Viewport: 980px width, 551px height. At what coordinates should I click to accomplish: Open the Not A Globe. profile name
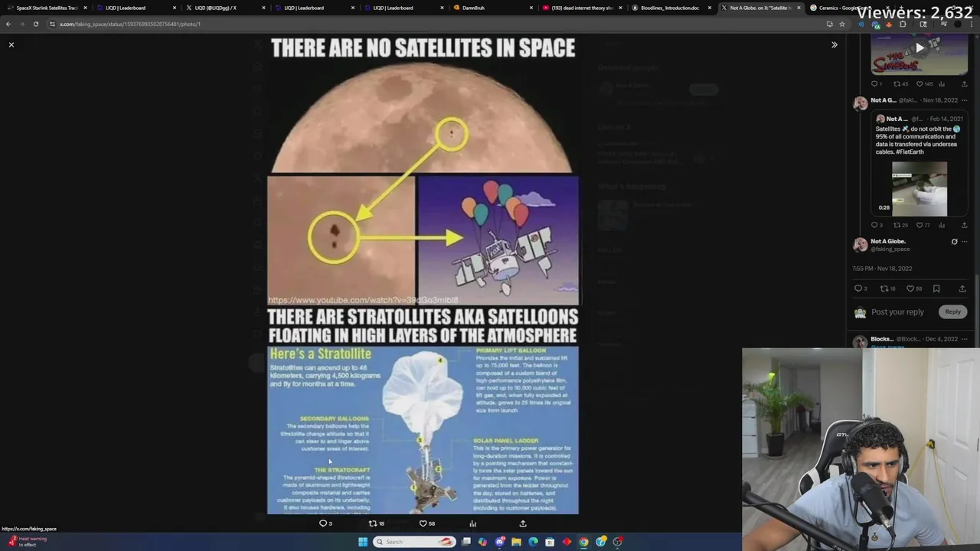pos(888,241)
